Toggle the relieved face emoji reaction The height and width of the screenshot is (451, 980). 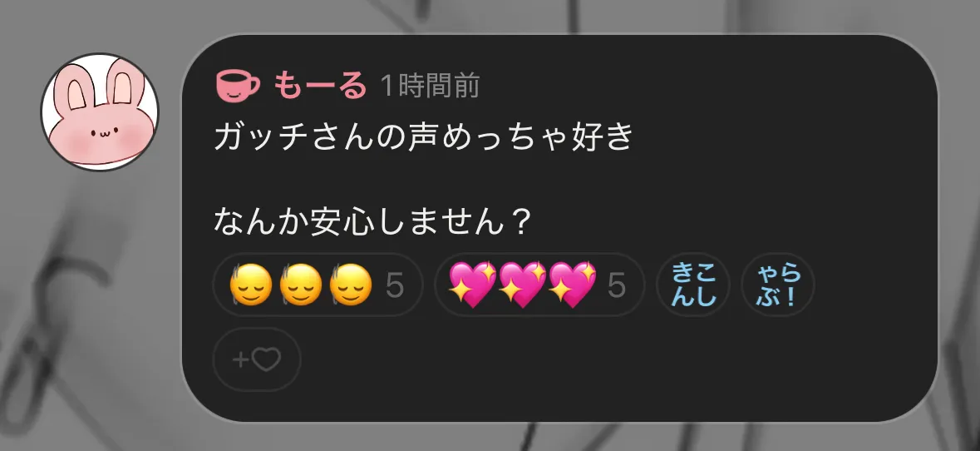(318, 285)
